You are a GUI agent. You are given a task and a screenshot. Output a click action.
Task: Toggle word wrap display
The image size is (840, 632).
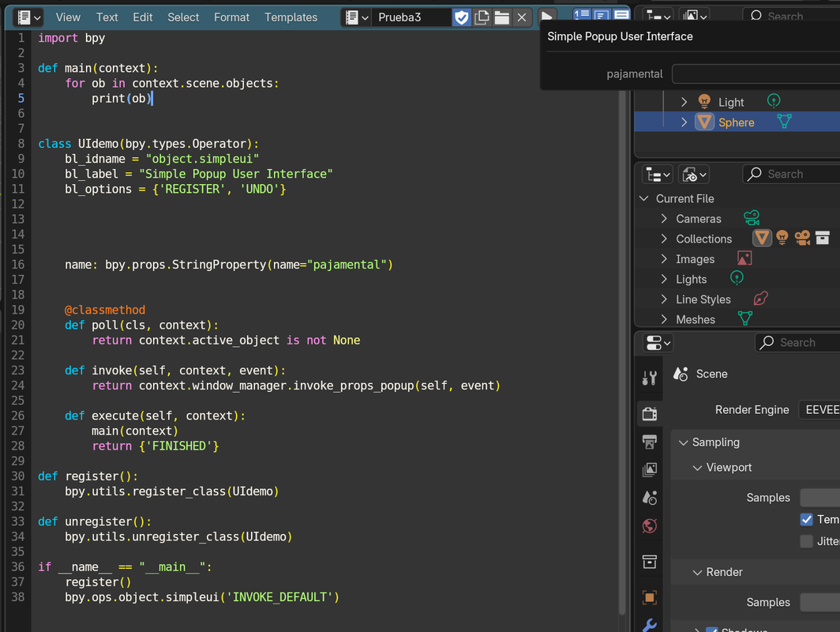602,14
